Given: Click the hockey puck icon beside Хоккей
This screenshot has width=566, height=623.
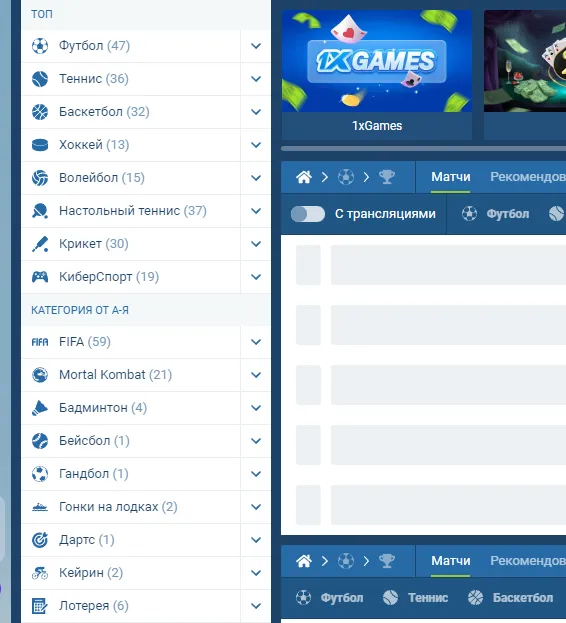Looking at the screenshot, I should (40, 145).
